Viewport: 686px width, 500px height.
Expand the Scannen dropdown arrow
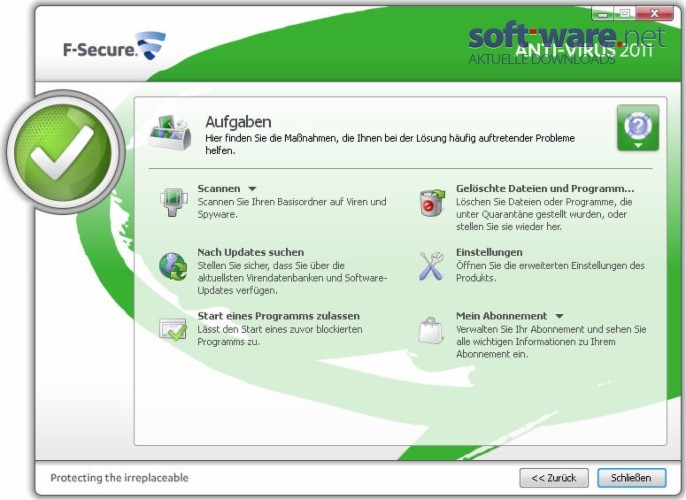coord(252,189)
